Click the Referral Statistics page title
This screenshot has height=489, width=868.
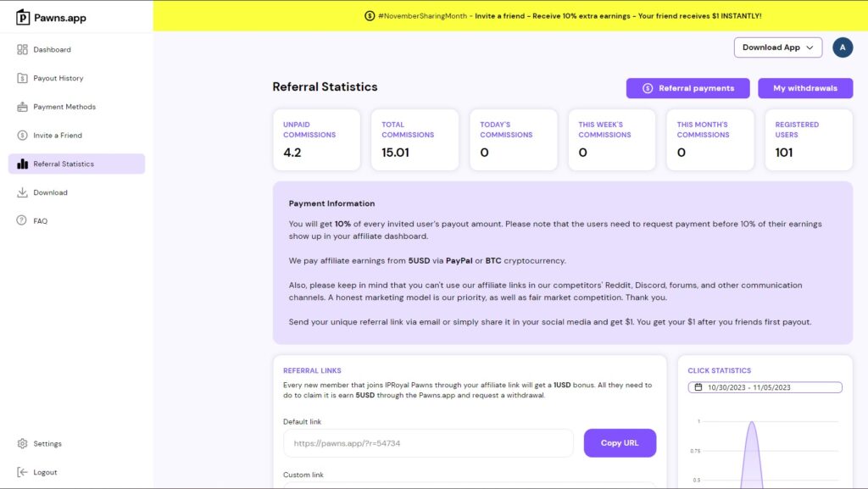tap(325, 86)
